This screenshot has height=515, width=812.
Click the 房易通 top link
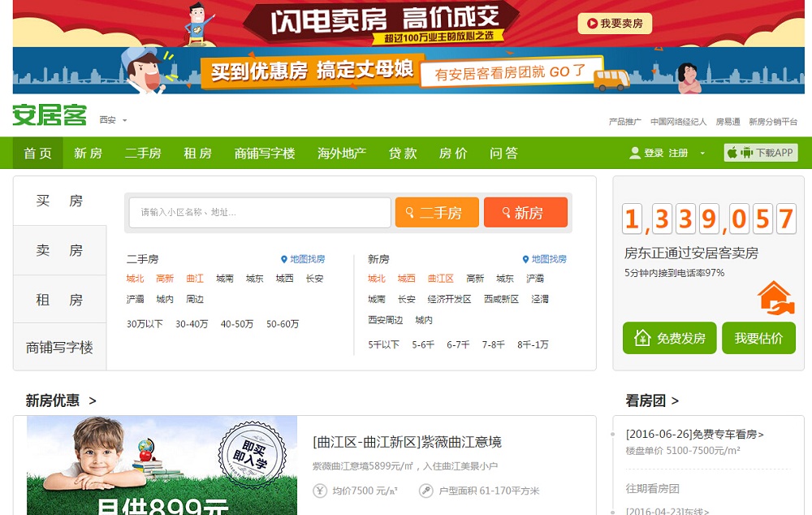pyautogui.click(x=728, y=122)
